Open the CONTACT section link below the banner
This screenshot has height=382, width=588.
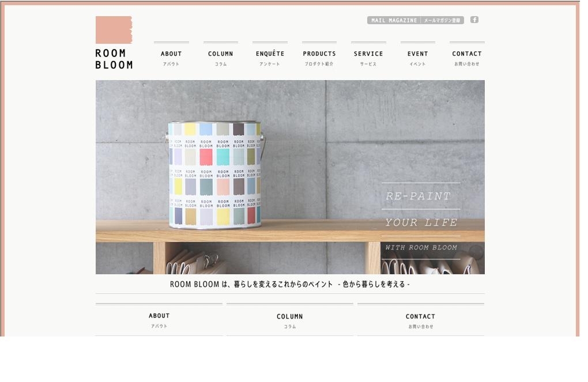coord(420,320)
